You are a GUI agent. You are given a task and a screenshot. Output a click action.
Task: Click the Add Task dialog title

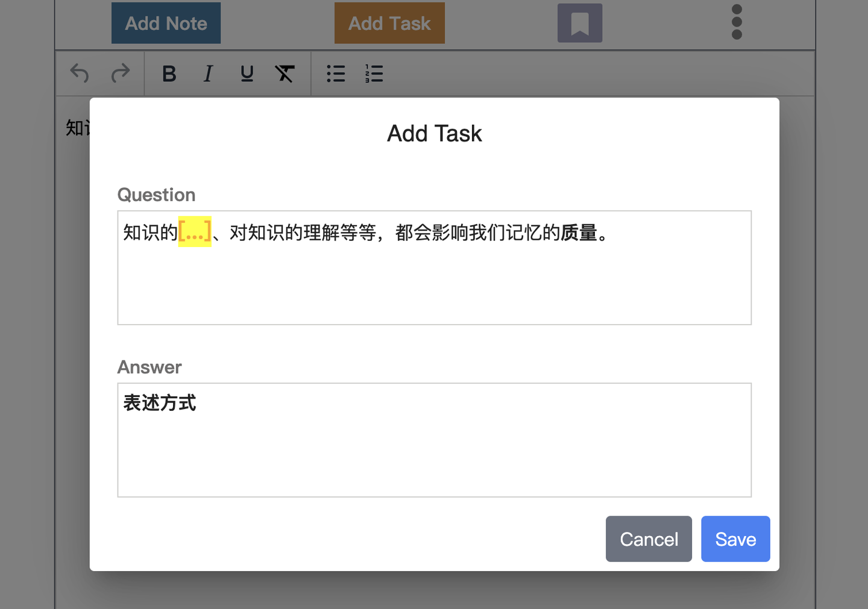(434, 134)
